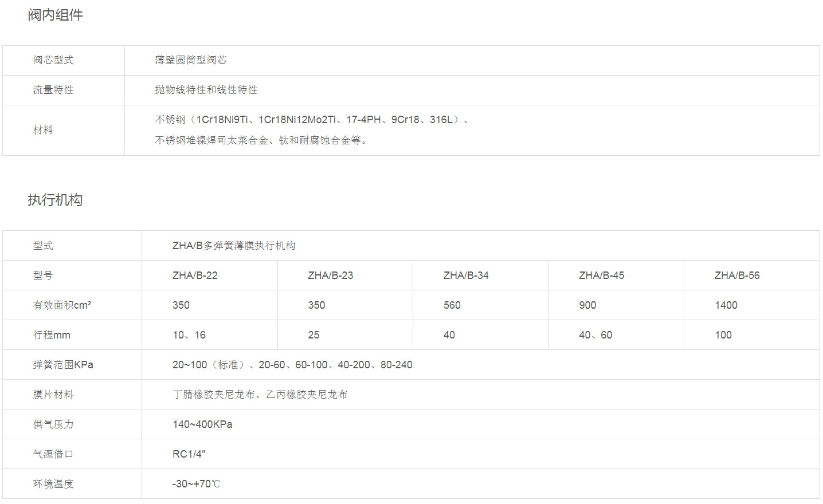Select the ZHA/B-34 model cell
This screenshot has width=823, height=504.
click(466, 275)
